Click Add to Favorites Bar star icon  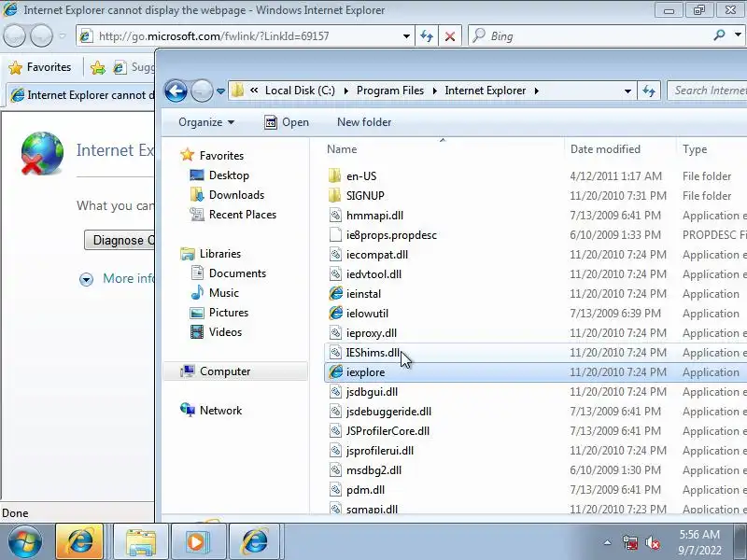(98, 67)
